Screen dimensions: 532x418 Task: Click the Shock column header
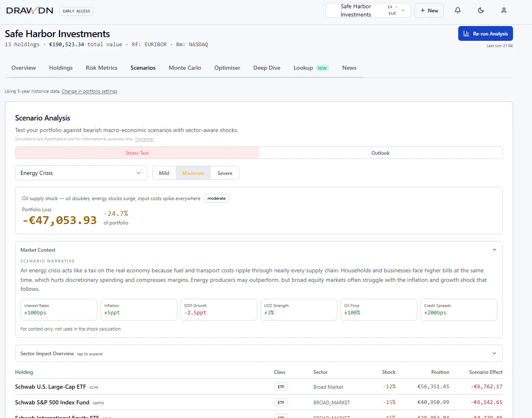point(388,372)
